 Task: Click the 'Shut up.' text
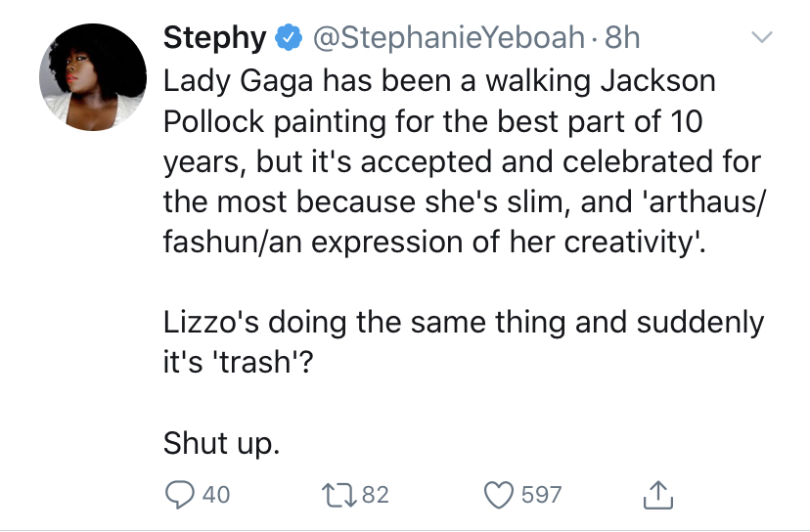coord(222,444)
